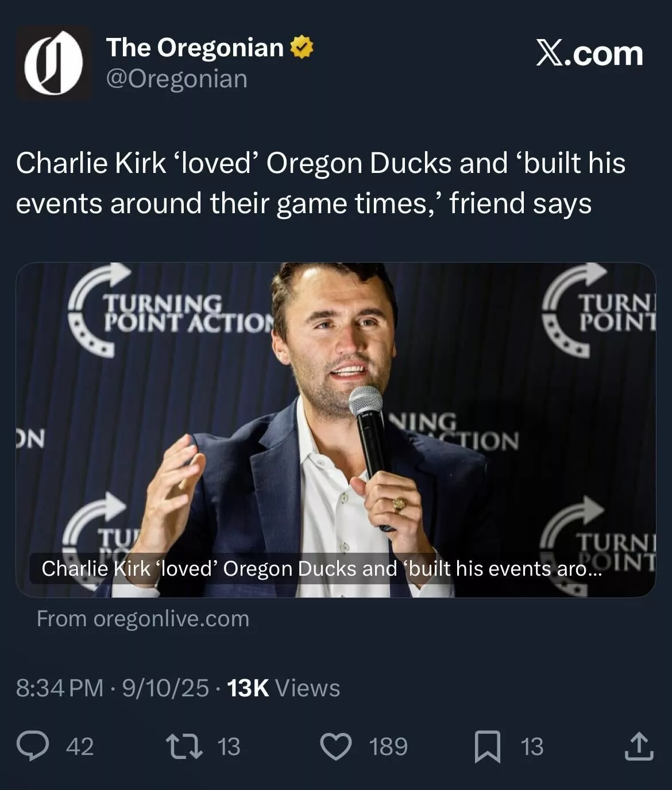Tap the share upload arrow icon
672x790 pixels.
[x=639, y=746]
